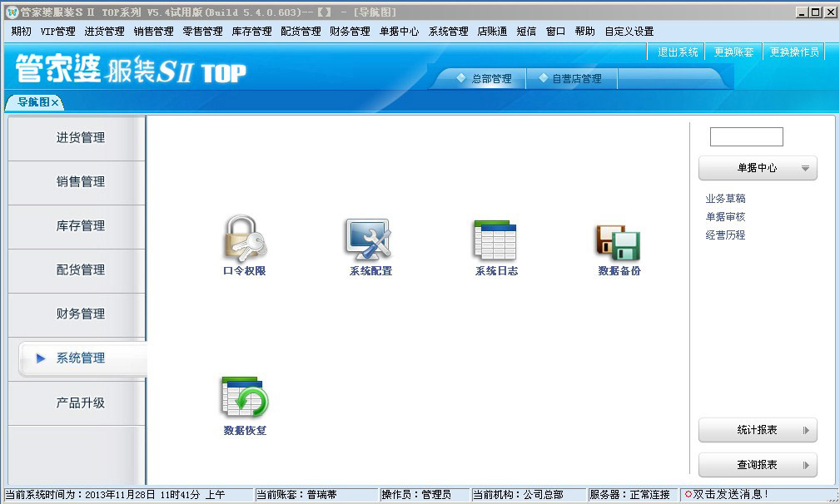Open the 系统日志 table icon
The width and height of the screenshot is (840, 504).
pos(495,240)
